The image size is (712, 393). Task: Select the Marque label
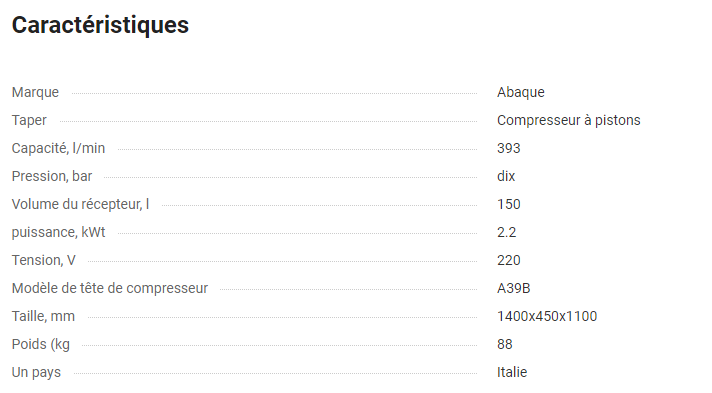tap(35, 92)
